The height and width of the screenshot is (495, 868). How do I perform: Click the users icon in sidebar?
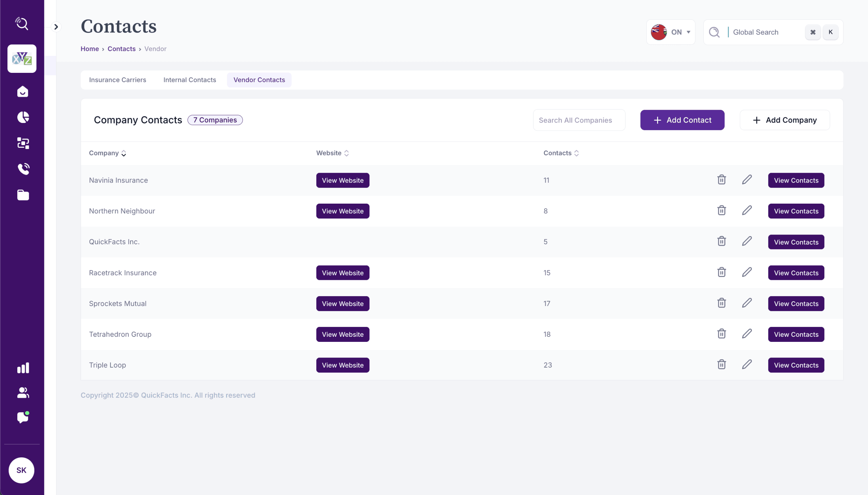(x=23, y=393)
